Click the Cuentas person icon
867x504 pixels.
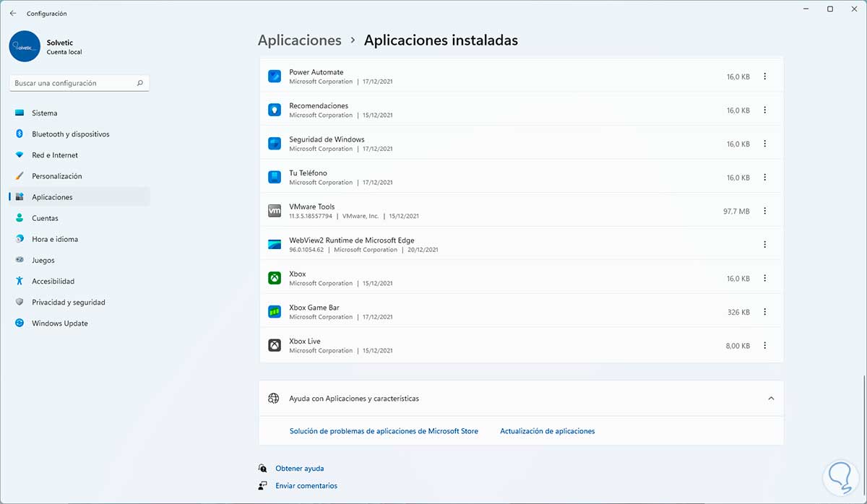tap(20, 218)
